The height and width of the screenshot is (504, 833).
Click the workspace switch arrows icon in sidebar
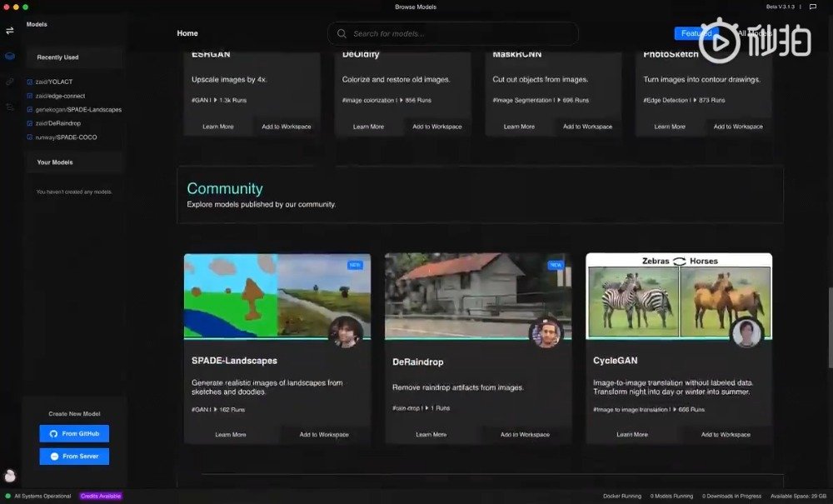pyautogui.click(x=10, y=31)
